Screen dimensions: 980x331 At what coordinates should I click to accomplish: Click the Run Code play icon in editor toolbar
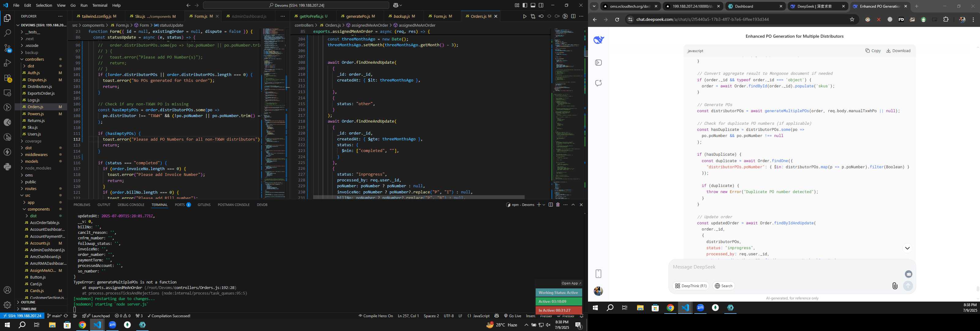525,16
